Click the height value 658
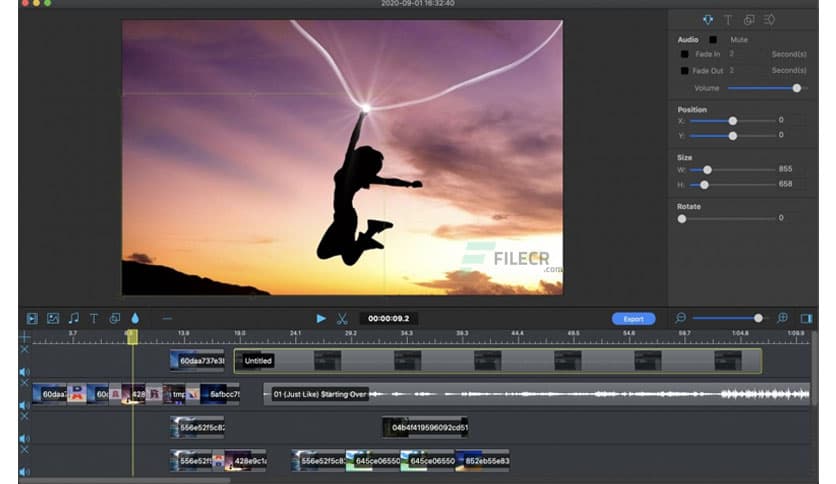This screenshot has width=836, height=484. pos(785,184)
